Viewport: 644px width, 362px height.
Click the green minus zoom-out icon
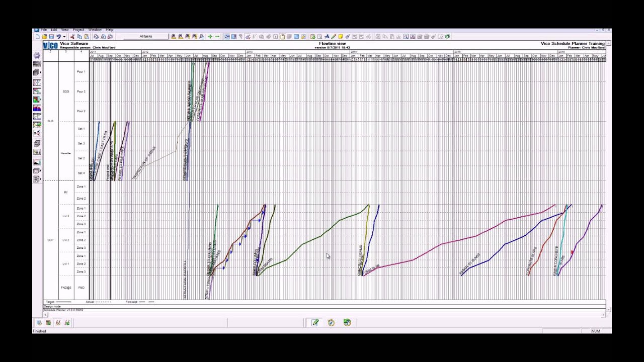pos(217,36)
